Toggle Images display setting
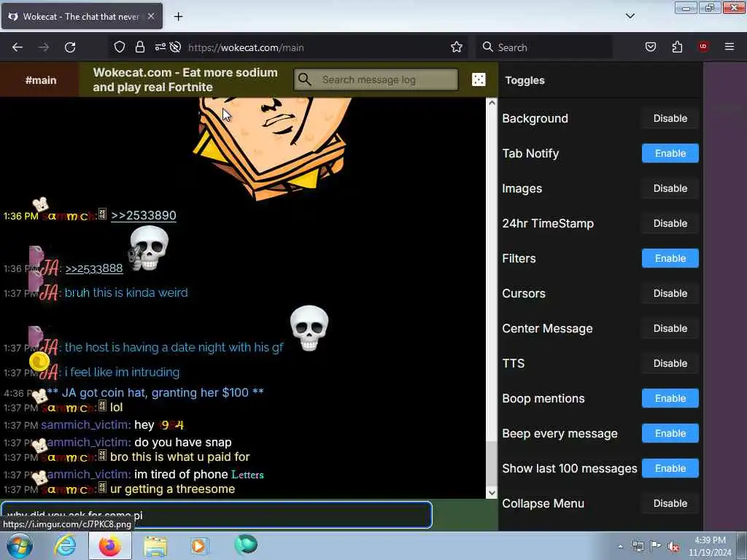747x560 pixels. pos(670,188)
